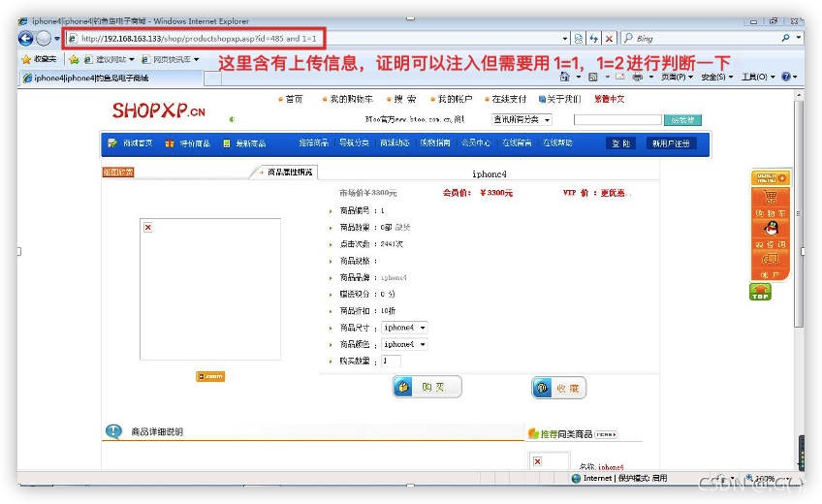Open a new blank tab

tap(211, 79)
